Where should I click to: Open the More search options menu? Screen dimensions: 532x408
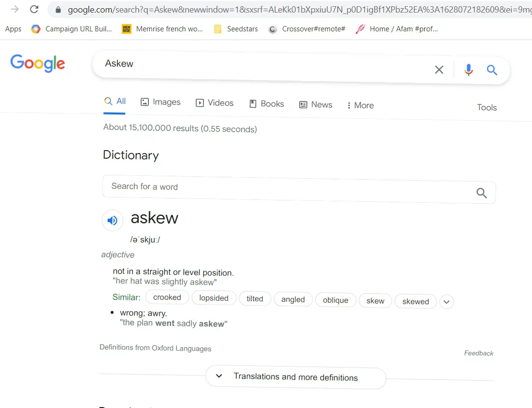pyautogui.click(x=360, y=105)
